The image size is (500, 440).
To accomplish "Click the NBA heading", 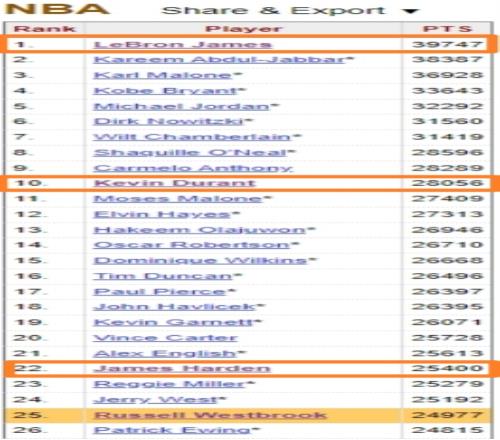I will 58,9.
